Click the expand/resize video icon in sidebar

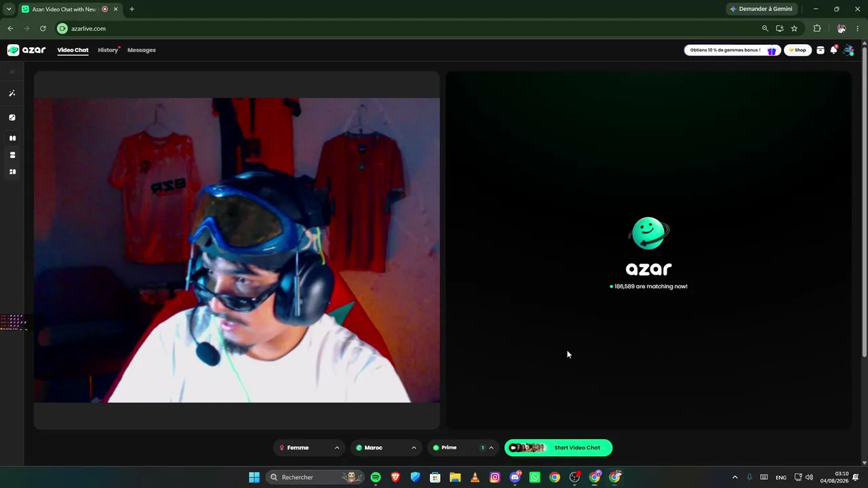[12, 117]
